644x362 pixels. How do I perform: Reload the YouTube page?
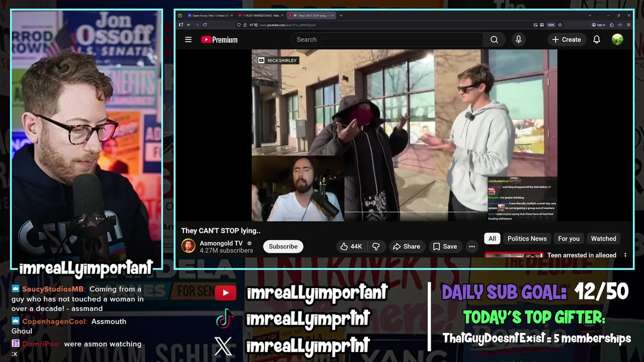(205, 25)
